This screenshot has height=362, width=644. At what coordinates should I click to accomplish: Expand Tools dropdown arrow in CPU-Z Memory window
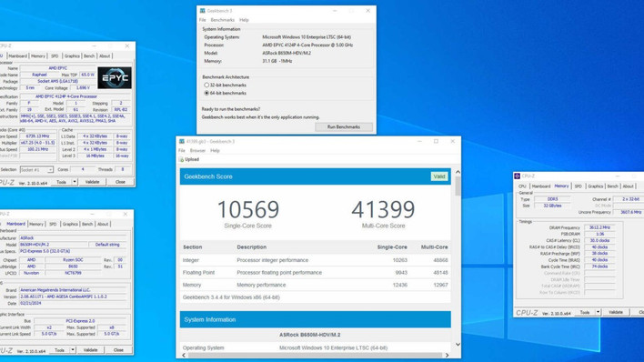(598, 312)
